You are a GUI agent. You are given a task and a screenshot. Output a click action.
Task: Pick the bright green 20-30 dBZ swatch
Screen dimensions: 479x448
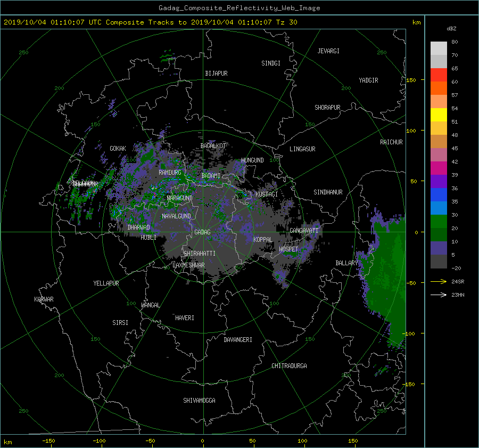point(439,222)
